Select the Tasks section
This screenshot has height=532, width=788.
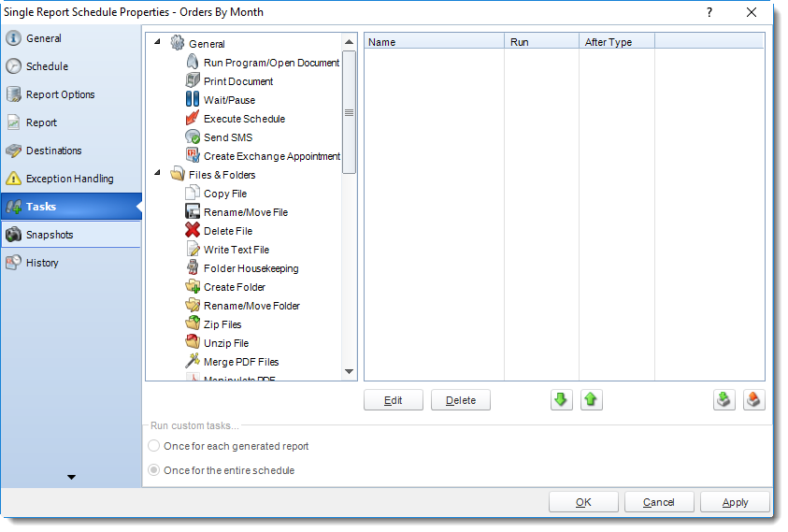tap(71, 207)
